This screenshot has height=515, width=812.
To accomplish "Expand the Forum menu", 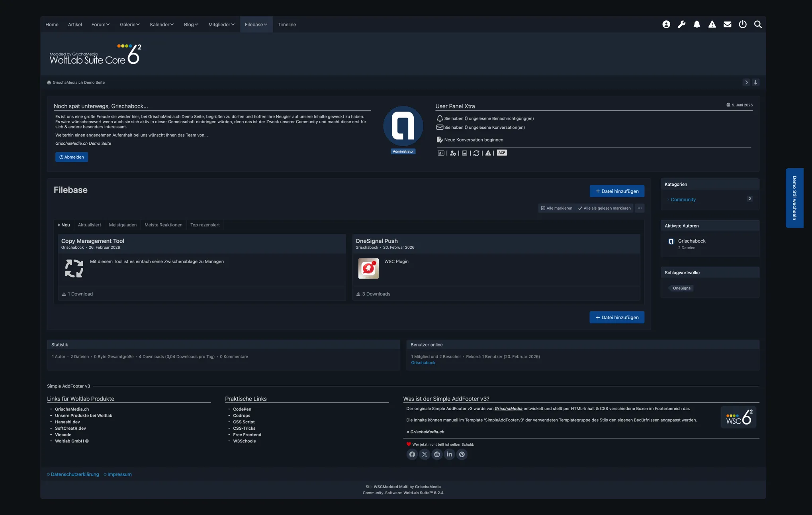I will [x=100, y=25].
